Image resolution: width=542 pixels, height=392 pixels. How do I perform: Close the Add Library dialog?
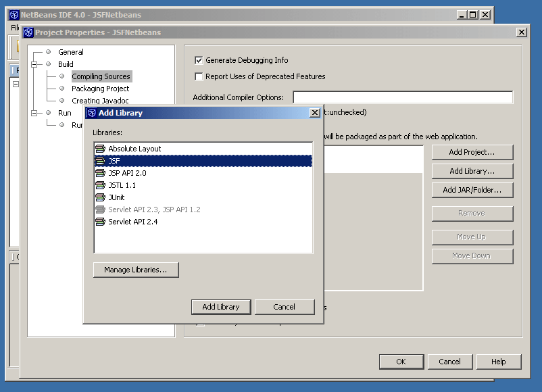314,113
